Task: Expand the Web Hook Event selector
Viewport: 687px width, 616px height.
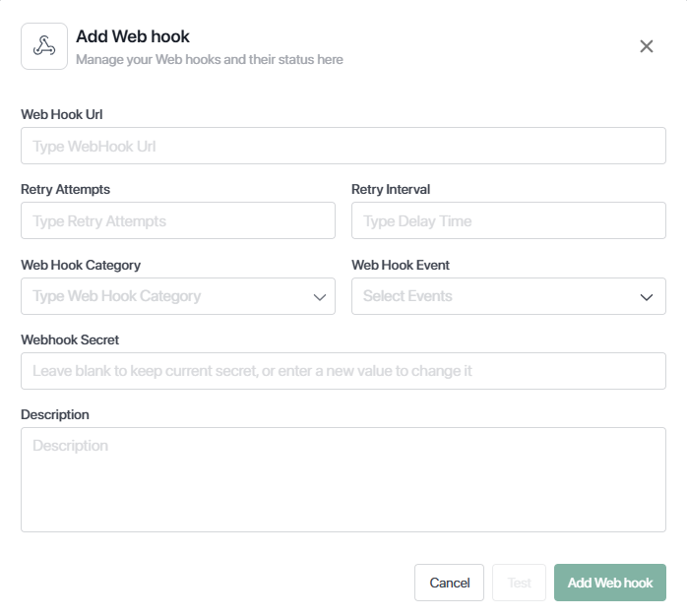Action: click(509, 296)
